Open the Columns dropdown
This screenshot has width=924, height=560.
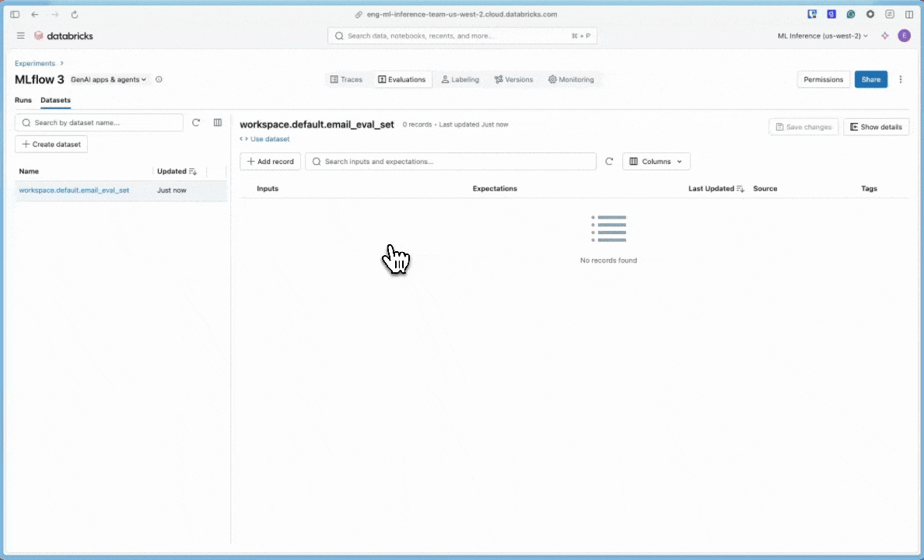tap(656, 162)
